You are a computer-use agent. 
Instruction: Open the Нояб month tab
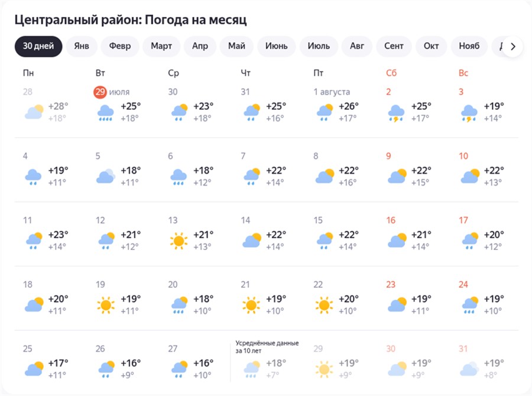point(469,46)
